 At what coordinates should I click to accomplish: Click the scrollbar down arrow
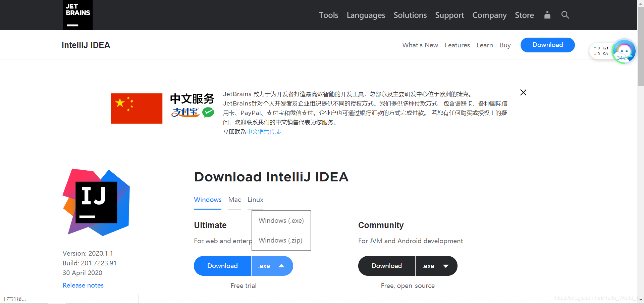[x=641, y=299]
